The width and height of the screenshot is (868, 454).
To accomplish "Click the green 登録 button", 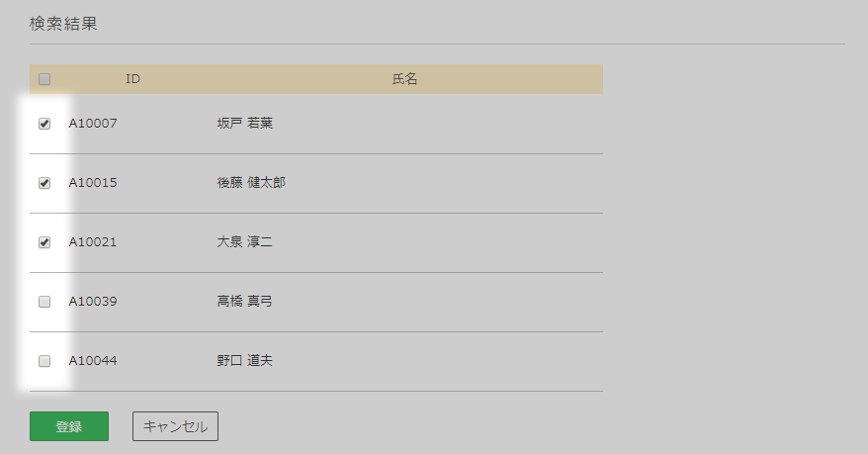I will point(69,426).
